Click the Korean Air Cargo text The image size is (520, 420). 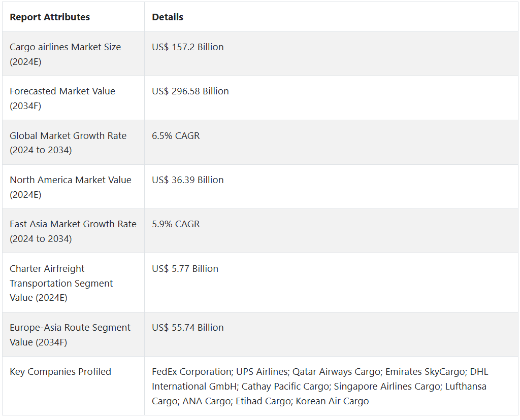(x=332, y=401)
